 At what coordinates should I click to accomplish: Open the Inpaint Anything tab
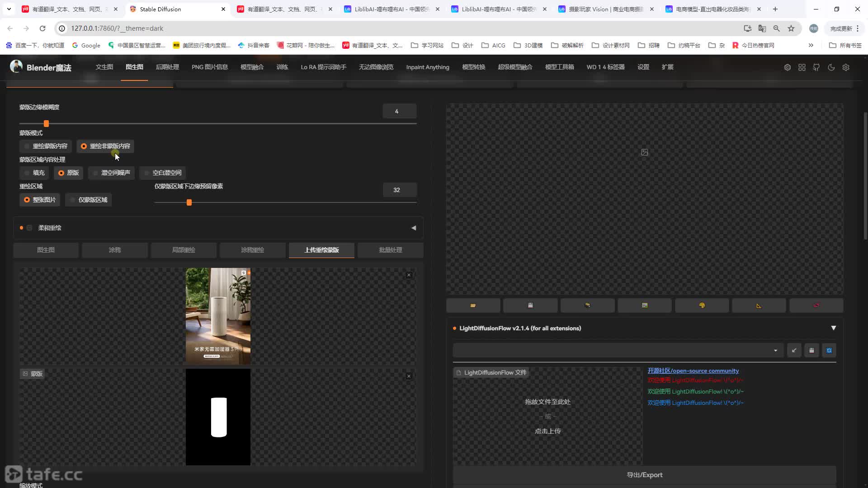coord(428,67)
